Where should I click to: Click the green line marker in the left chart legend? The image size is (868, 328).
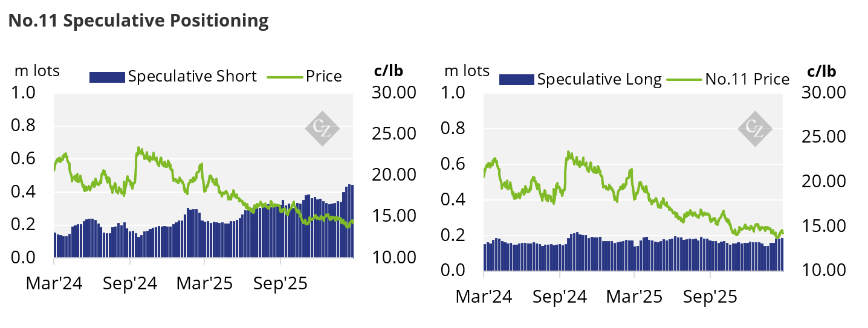[283, 77]
